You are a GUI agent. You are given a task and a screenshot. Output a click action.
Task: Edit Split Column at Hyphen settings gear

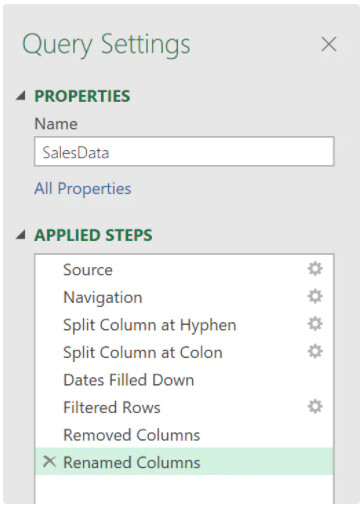pyautogui.click(x=315, y=324)
